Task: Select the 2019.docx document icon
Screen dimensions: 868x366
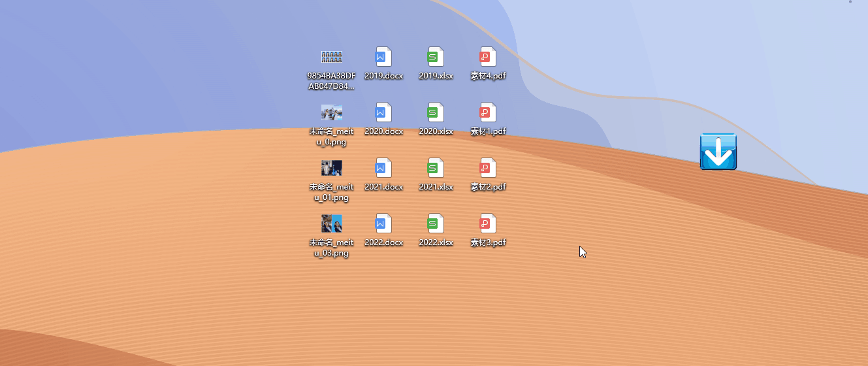Action: click(383, 57)
